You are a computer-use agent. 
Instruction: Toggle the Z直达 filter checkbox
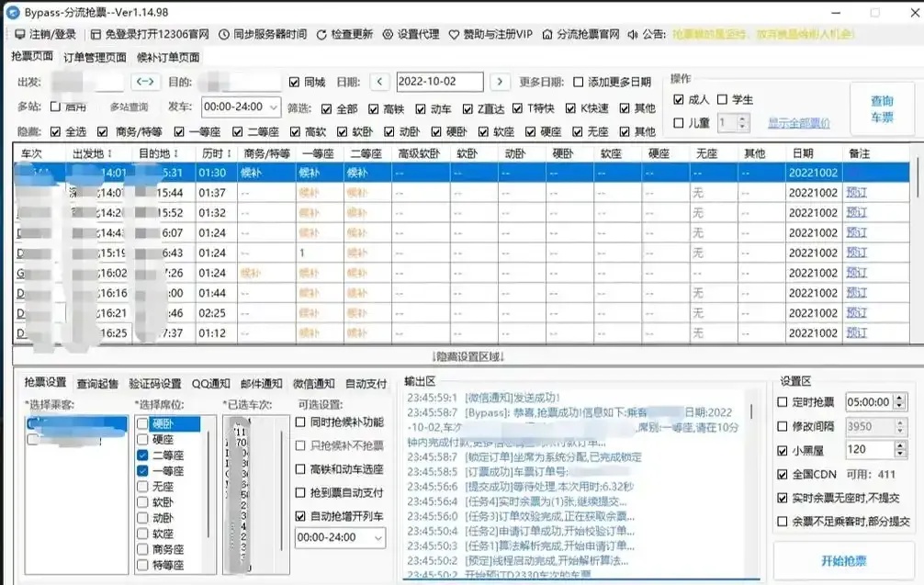pyautogui.click(x=468, y=109)
